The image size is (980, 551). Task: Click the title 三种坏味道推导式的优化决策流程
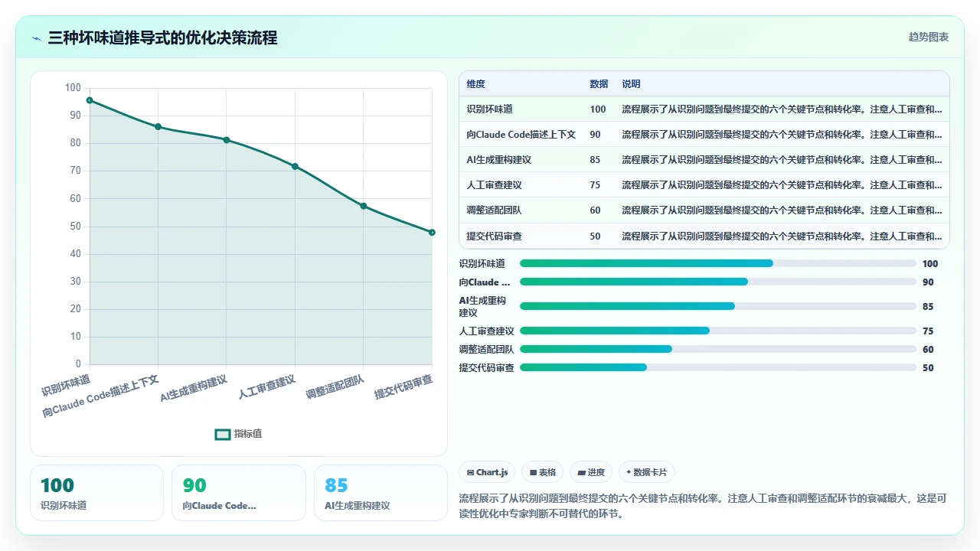click(x=162, y=37)
